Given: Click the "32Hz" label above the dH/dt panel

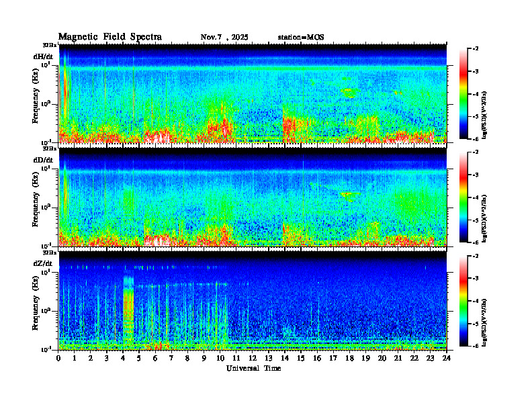Looking at the screenshot, I should point(50,45).
